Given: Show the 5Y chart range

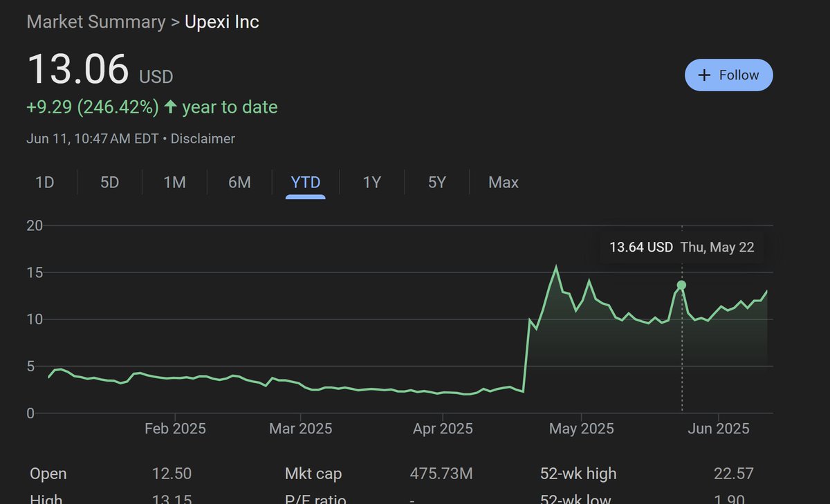Looking at the screenshot, I should pyautogui.click(x=437, y=183).
